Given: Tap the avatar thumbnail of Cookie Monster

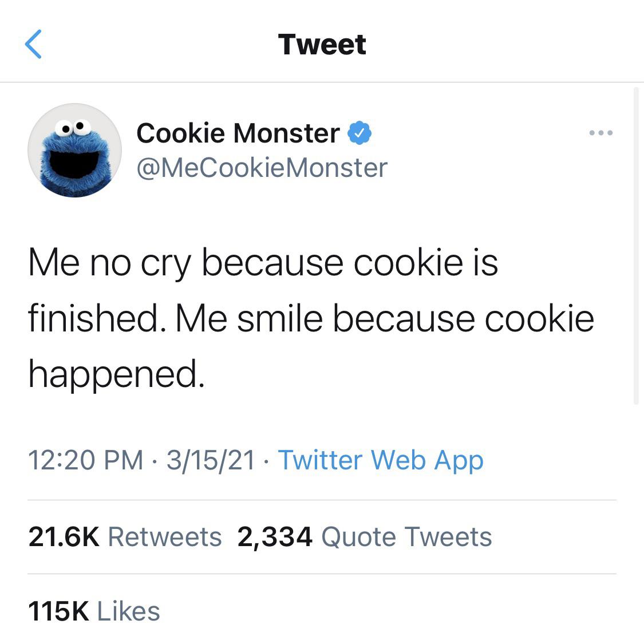Looking at the screenshot, I should click(x=75, y=150).
